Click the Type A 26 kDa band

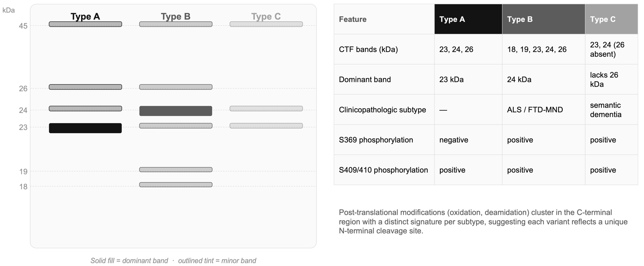pos(85,87)
